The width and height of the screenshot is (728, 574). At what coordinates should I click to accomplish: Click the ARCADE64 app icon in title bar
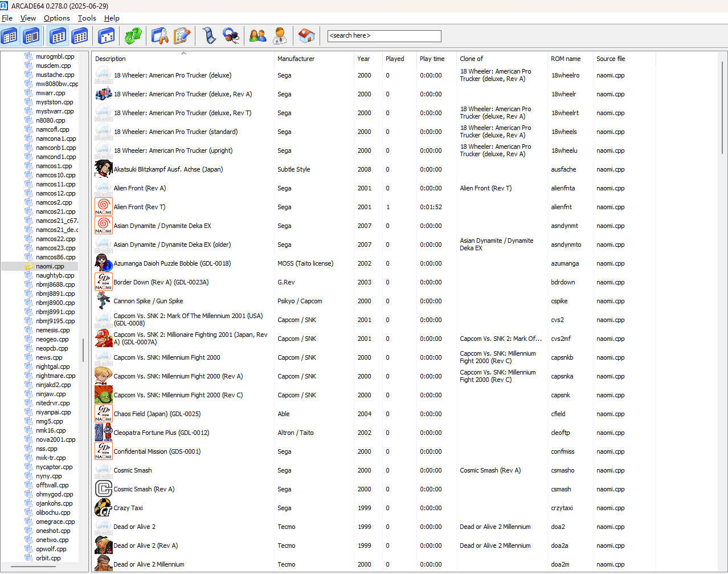[x=5, y=6]
